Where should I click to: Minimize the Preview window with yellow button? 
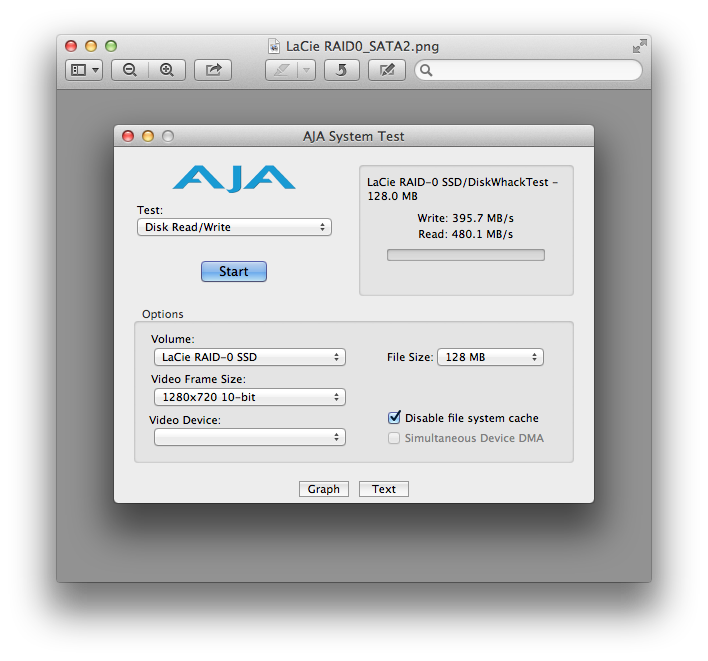point(91,46)
